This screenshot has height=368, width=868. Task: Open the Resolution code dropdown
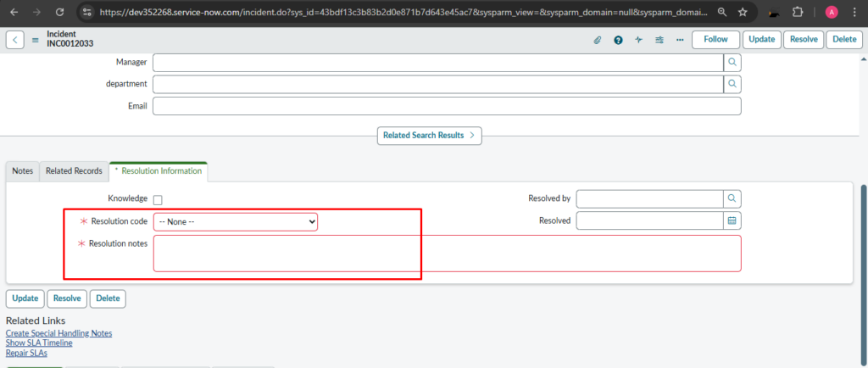coord(236,221)
